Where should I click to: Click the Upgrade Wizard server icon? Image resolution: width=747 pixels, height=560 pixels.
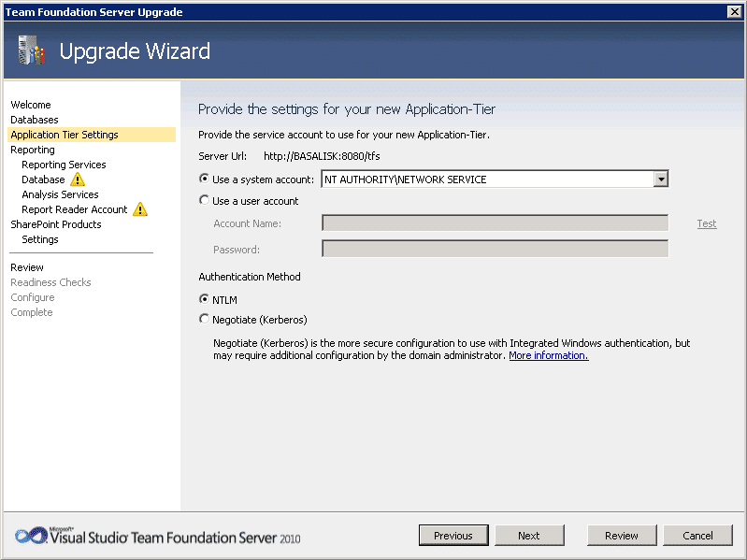click(31, 50)
